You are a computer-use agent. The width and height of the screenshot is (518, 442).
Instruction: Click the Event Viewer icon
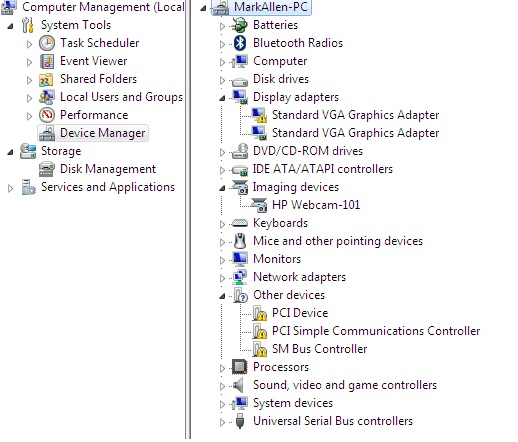[x=47, y=61]
